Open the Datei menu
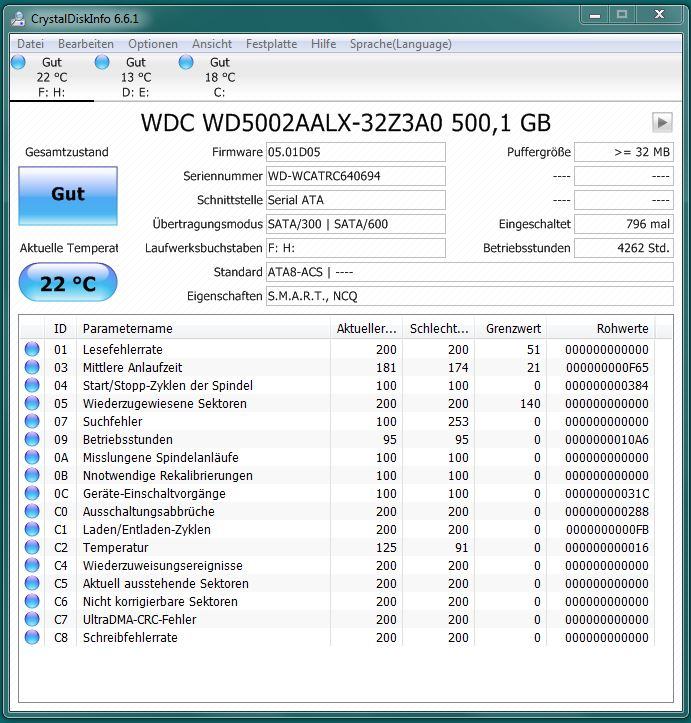The height and width of the screenshot is (723, 691). (30, 44)
